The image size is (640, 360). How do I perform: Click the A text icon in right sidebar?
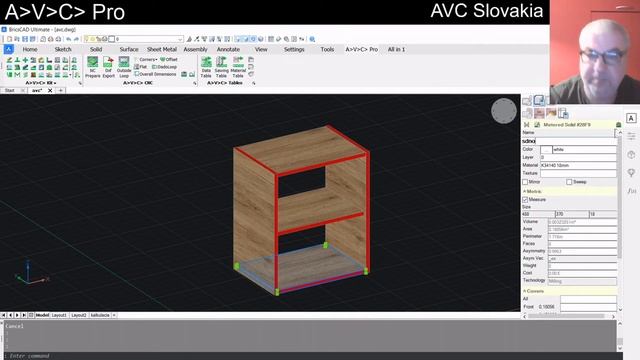pos(631,118)
